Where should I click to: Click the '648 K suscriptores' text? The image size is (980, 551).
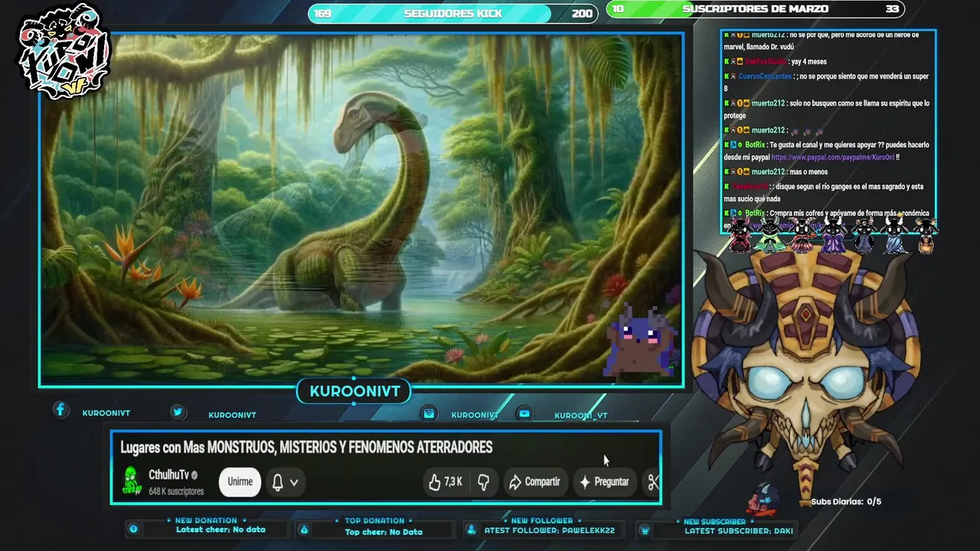point(176,491)
